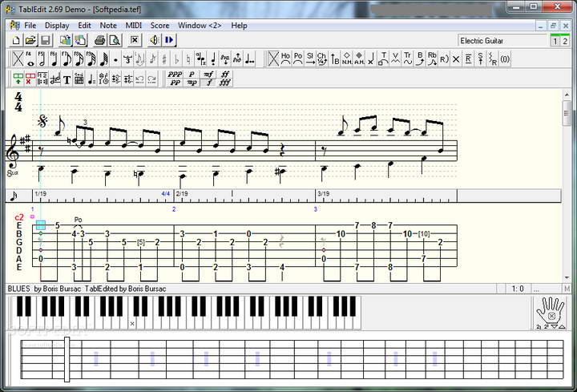
Task: Switch to instrument module 1
Action: 555,41
